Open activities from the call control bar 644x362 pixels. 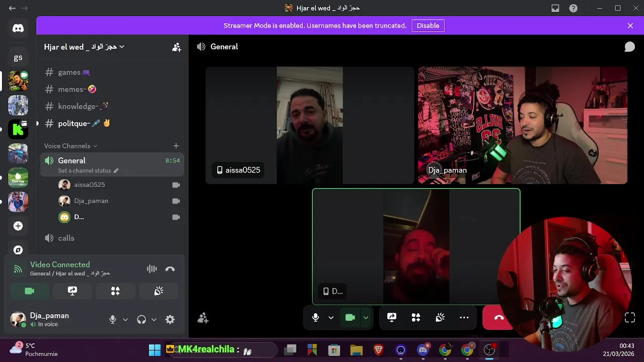pos(416,317)
